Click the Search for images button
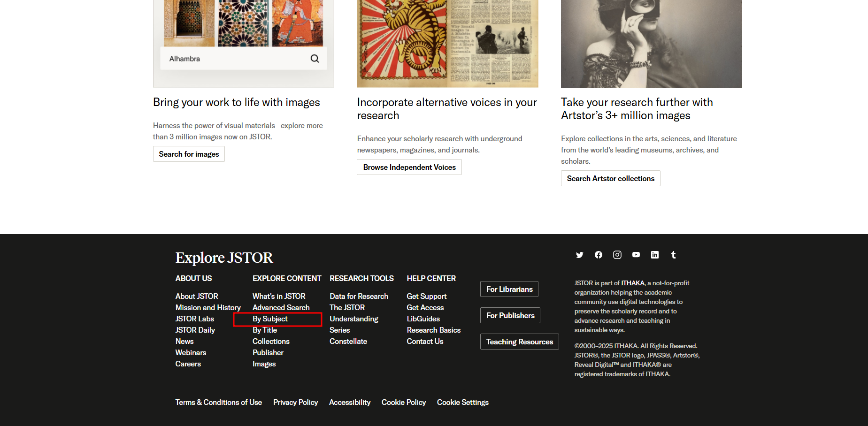The height and width of the screenshot is (426, 868). tap(189, 154)
